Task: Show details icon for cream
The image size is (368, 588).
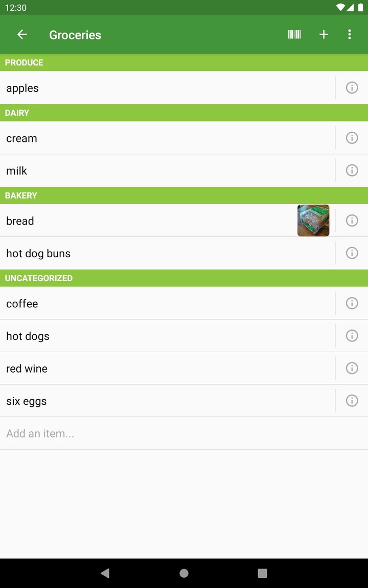Action: [352, 138]
